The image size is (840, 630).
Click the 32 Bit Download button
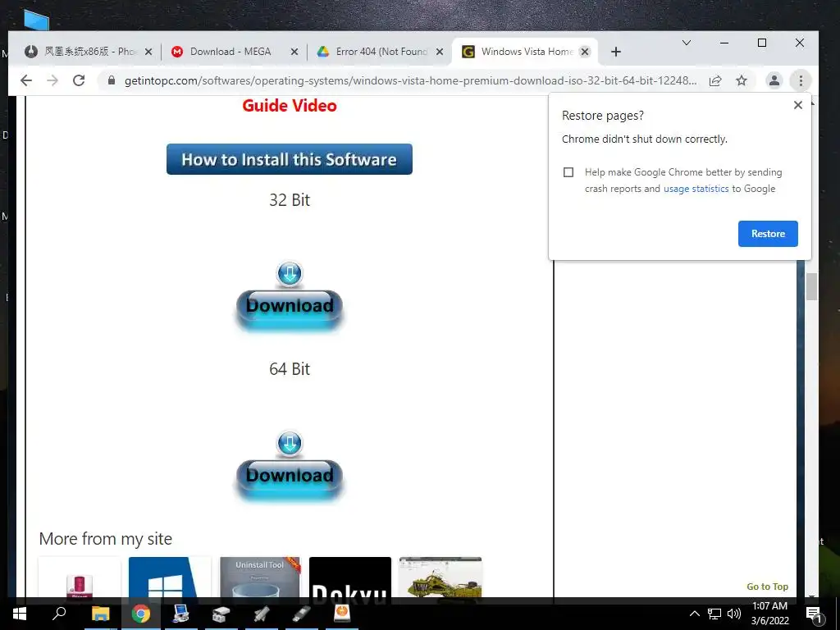coord(290,309)
